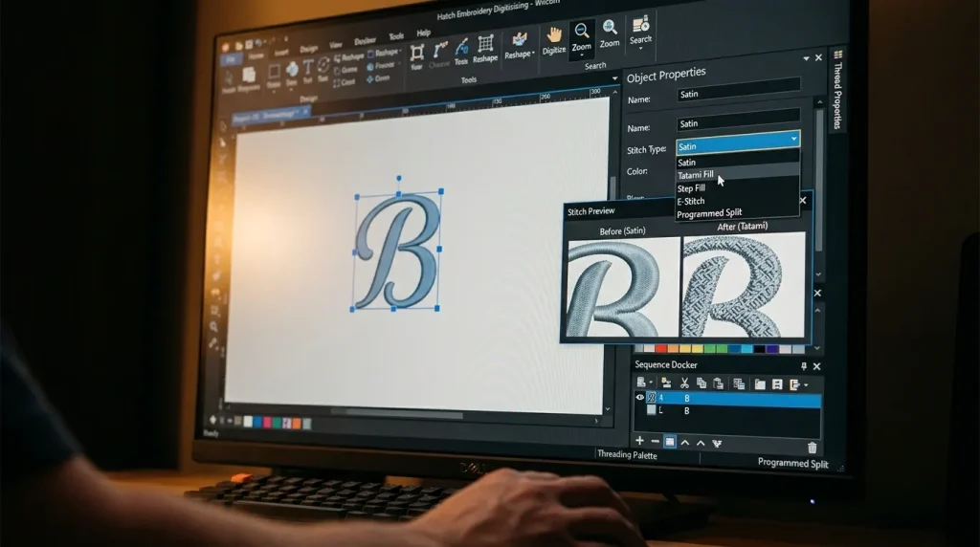Click the magnifier tool in left toolbox
Screen dimensions: 980x547
point(213,327)
